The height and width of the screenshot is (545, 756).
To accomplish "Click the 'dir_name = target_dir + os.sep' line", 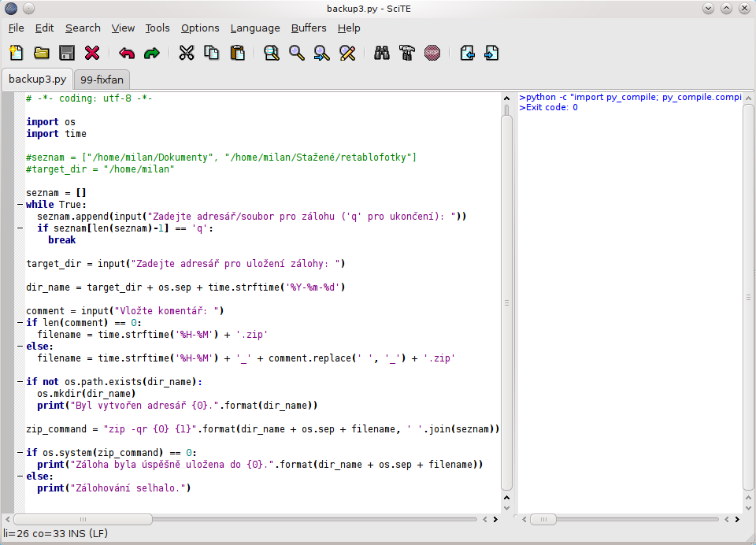I will coord(186,287).
